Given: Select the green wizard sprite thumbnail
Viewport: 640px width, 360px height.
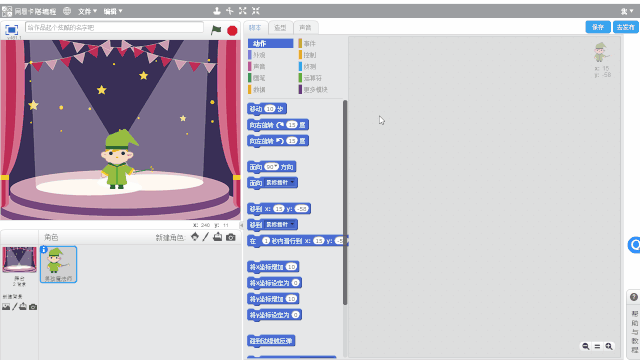Looking at the screenshot, I should click(x=58, y=264).
